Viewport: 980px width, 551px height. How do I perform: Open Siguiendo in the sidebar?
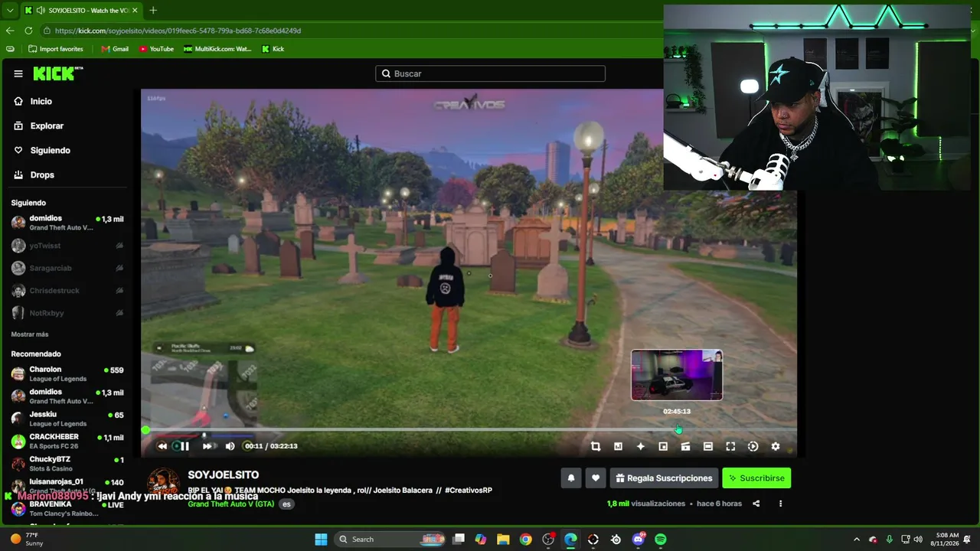click(x=42, y=150)
